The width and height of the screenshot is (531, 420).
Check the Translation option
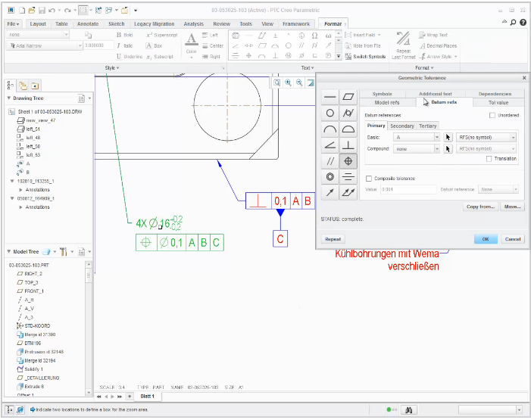click(x=489, y=158)
